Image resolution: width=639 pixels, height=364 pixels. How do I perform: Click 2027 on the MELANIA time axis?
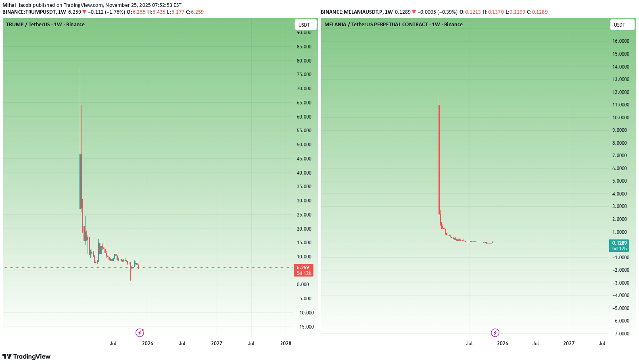coord(569,343)
